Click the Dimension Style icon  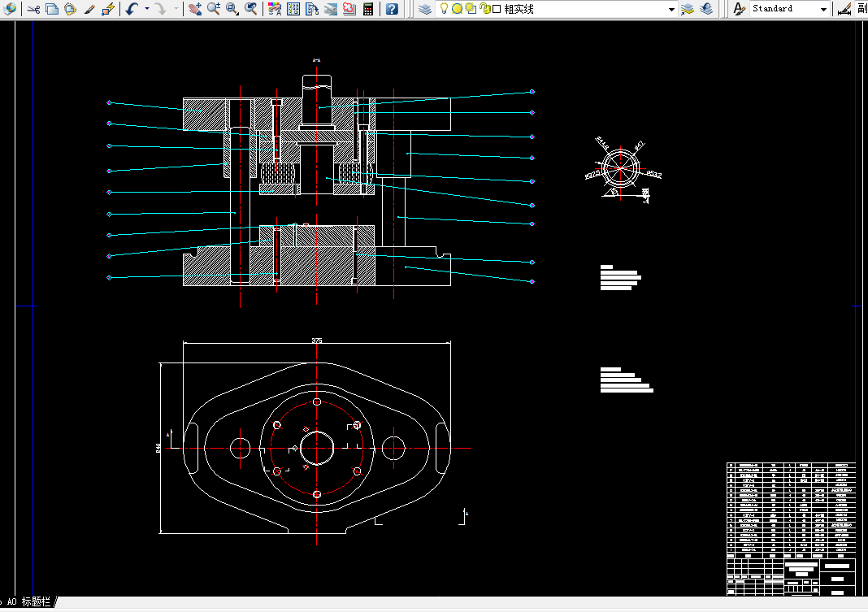click(844, 9)
